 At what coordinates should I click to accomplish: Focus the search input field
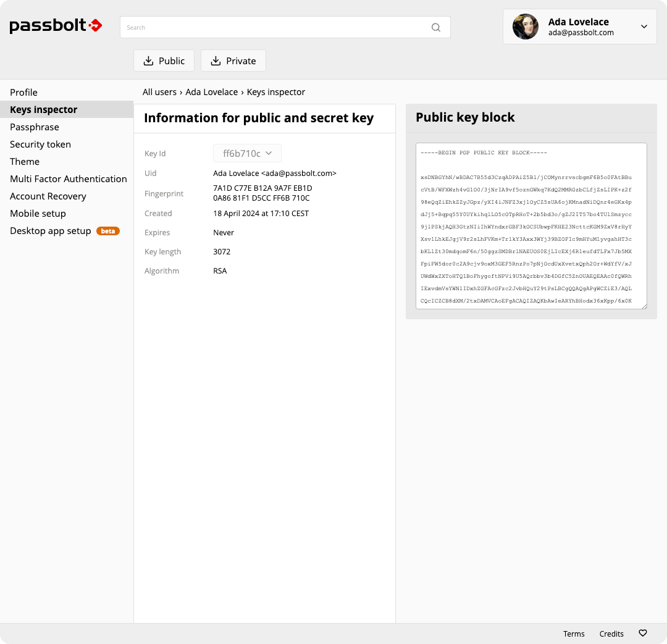278,27
